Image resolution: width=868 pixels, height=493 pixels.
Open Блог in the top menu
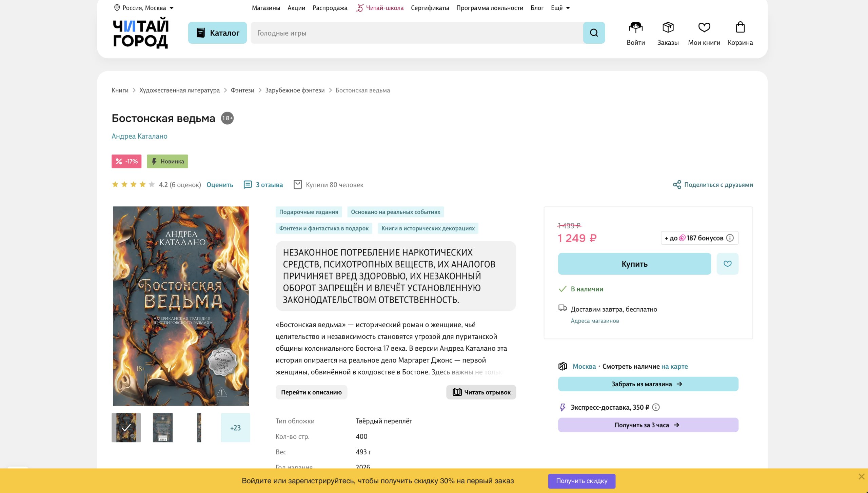(537, 8)
